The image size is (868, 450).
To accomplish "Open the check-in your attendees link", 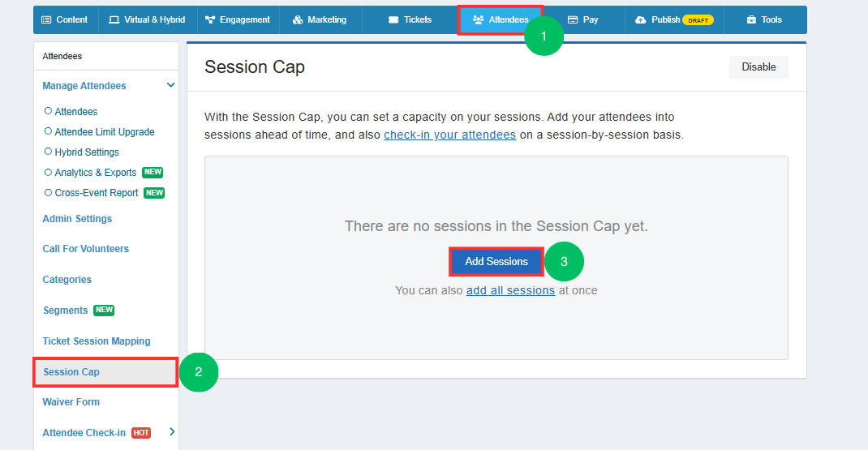I will pos(450,135).
